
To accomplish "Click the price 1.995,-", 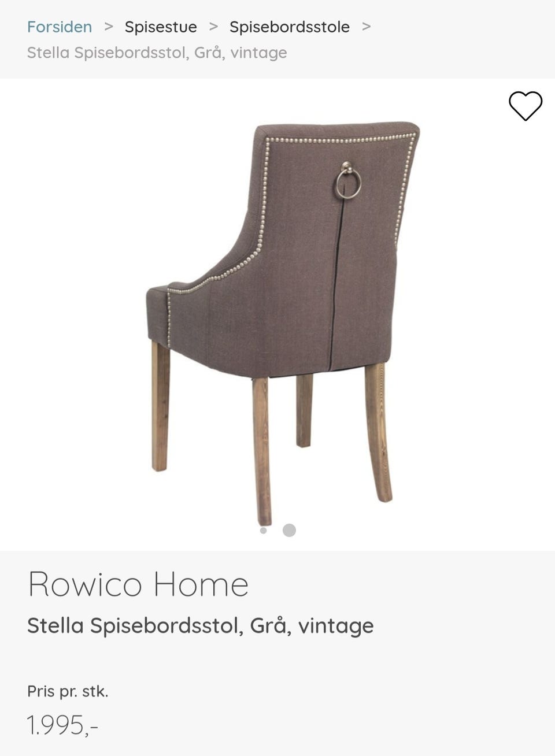I will coord(62,725).
